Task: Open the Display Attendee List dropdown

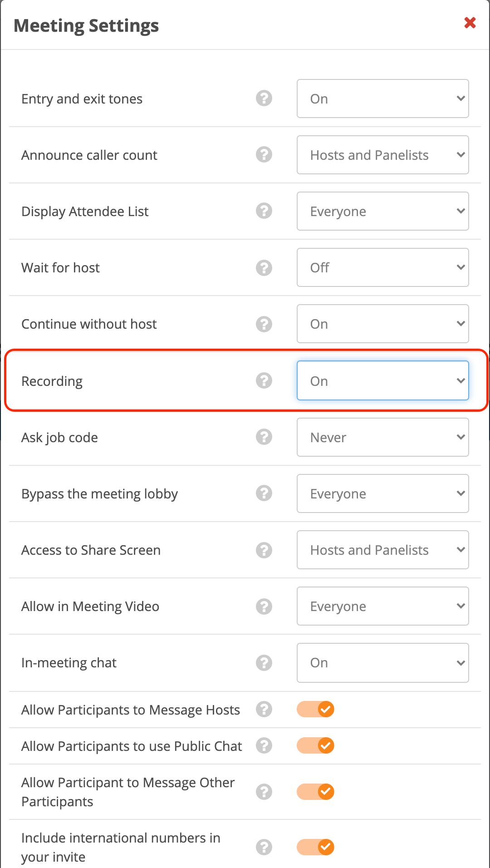Action: (382, 211)
